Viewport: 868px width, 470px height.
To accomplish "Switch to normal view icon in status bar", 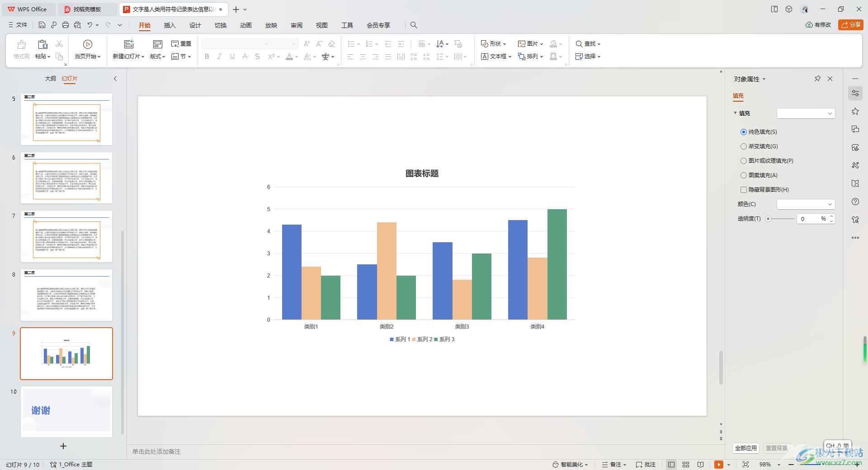I will pyautogui.click(x=671, y=465).
